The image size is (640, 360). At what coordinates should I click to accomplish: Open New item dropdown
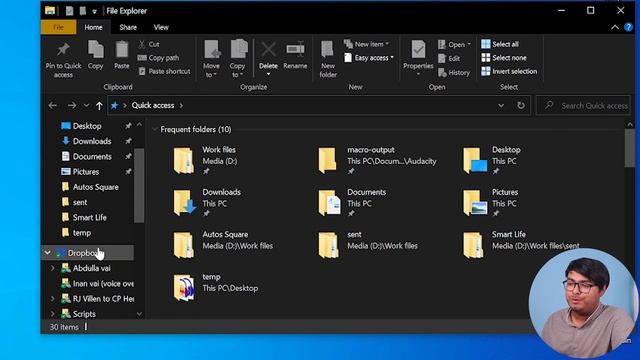tap(366, 44)
